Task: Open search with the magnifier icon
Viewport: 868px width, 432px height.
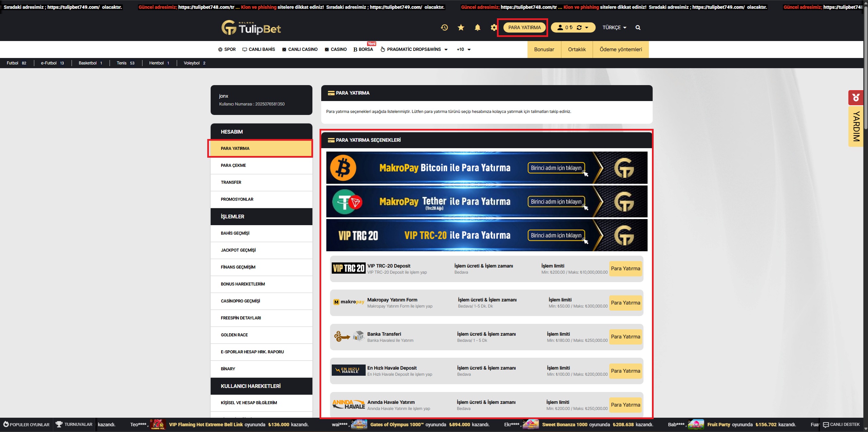Action: tap(638, 27)
